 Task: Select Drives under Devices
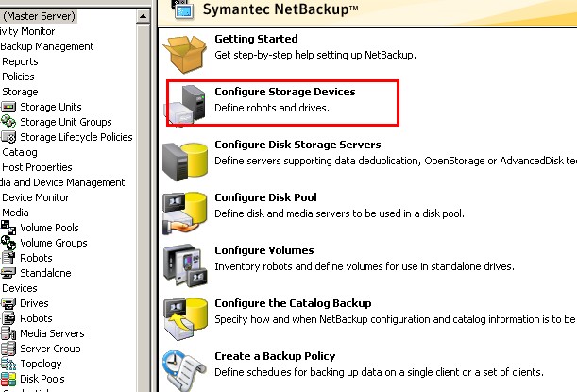[x=36, y=303]
